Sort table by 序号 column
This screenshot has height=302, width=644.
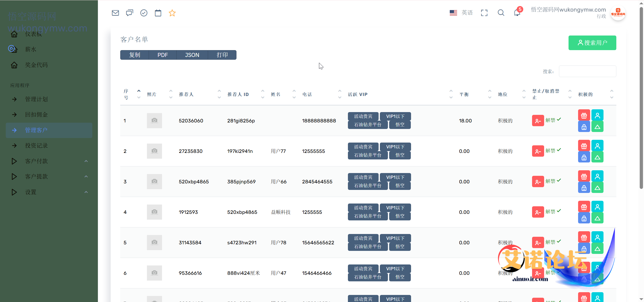(x=132, y=94)
